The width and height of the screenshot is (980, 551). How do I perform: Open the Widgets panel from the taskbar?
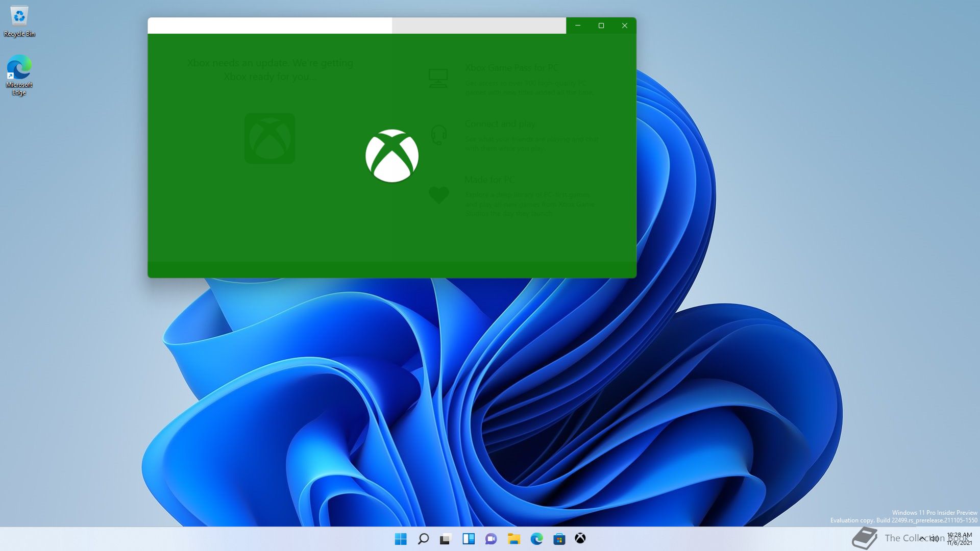pos(468,539)
